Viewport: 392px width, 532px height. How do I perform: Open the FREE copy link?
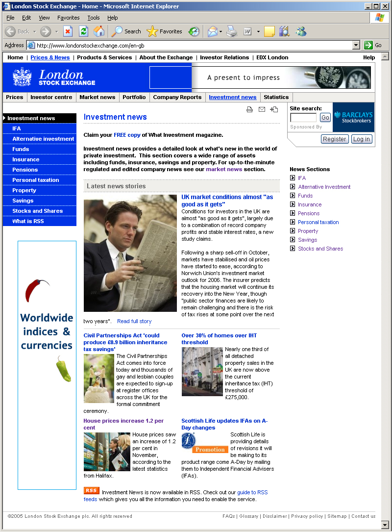tap(127, 135)
